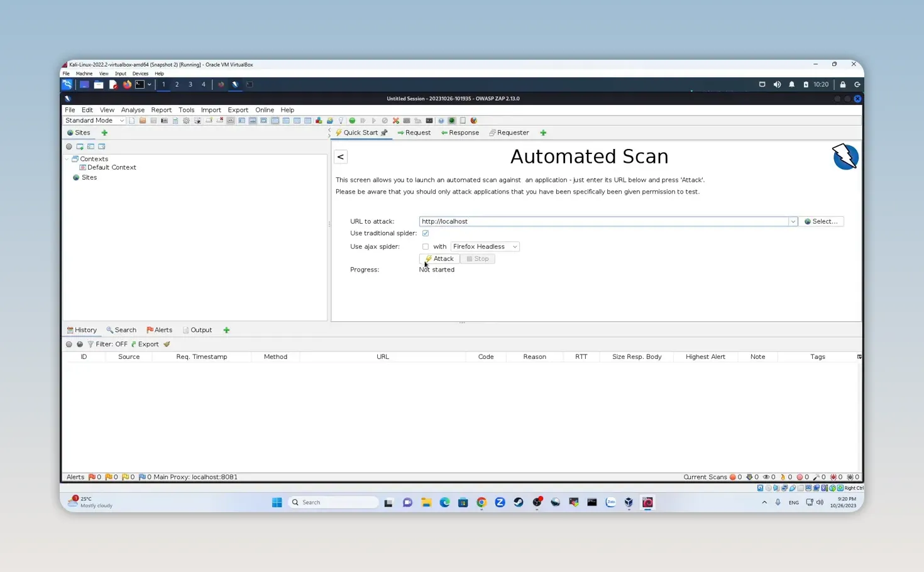Click the Kali panel notification bell icon

pos(791,84)
